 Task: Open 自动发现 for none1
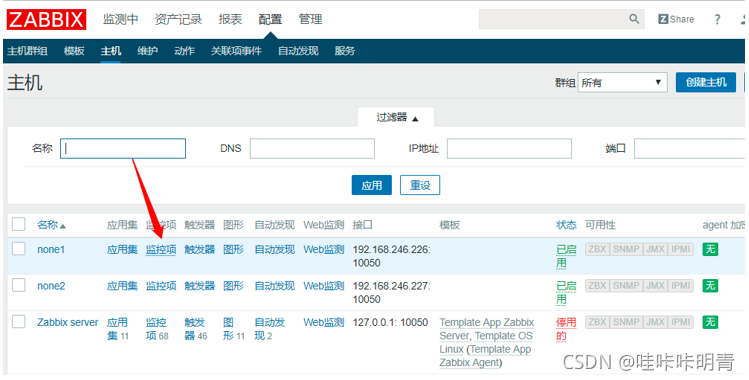[x=275, y=249]
